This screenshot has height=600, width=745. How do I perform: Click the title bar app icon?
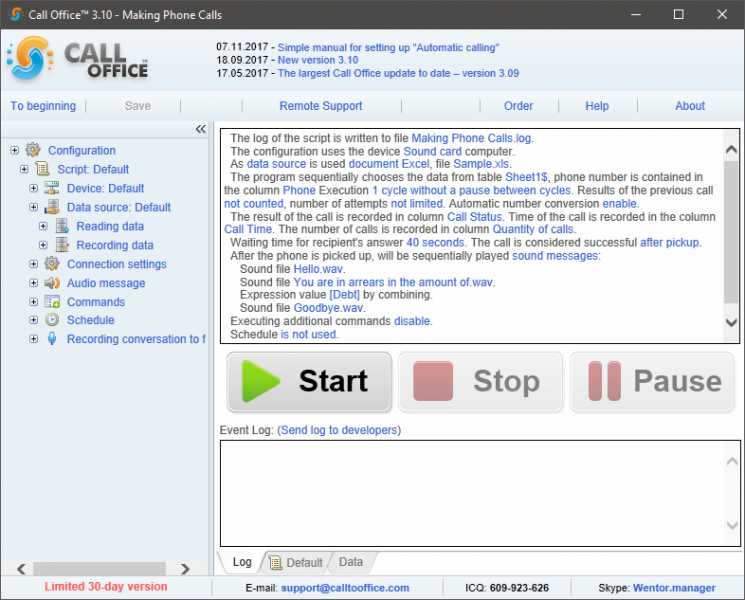tap(16, 14)
